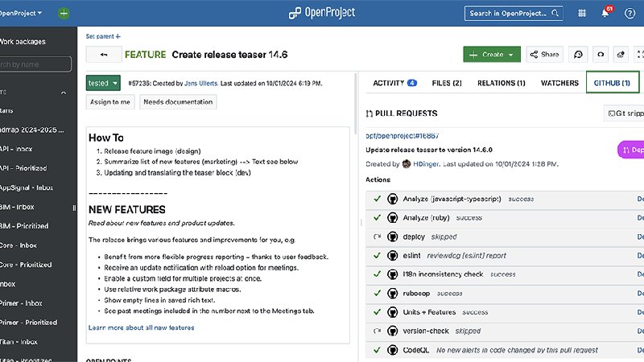Open the HDinger user link

click(x=426, y=164)
